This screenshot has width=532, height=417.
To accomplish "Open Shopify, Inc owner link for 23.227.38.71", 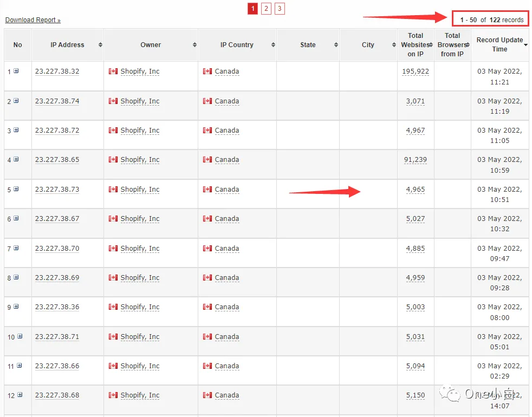I will coord(140,337).
